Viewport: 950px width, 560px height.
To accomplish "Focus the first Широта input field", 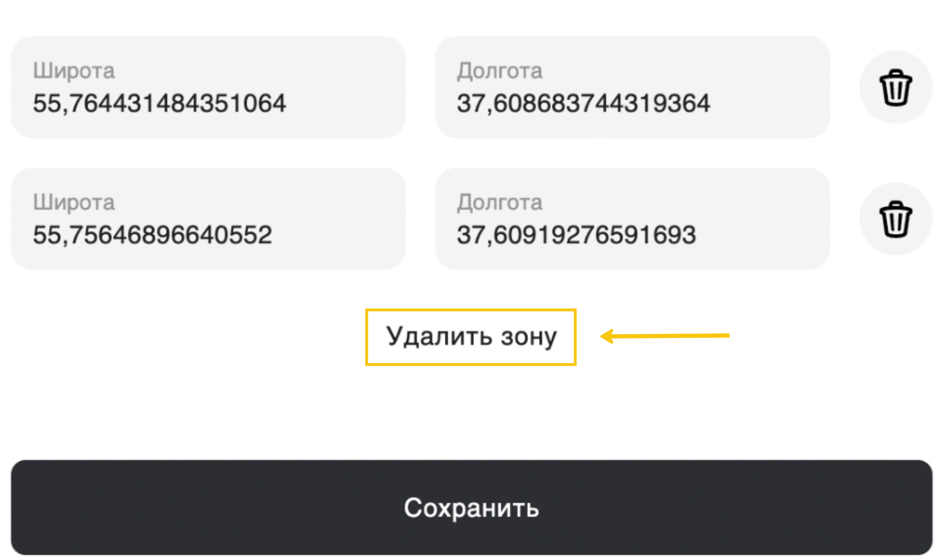I will click(208, 87).
